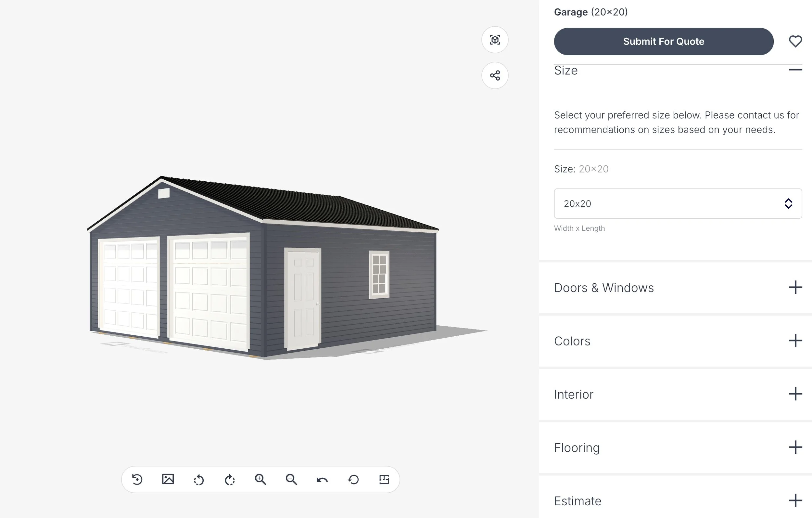Open the Flooring section
Viewport: 812px width, 518px height.
click(x=795, y=447)
